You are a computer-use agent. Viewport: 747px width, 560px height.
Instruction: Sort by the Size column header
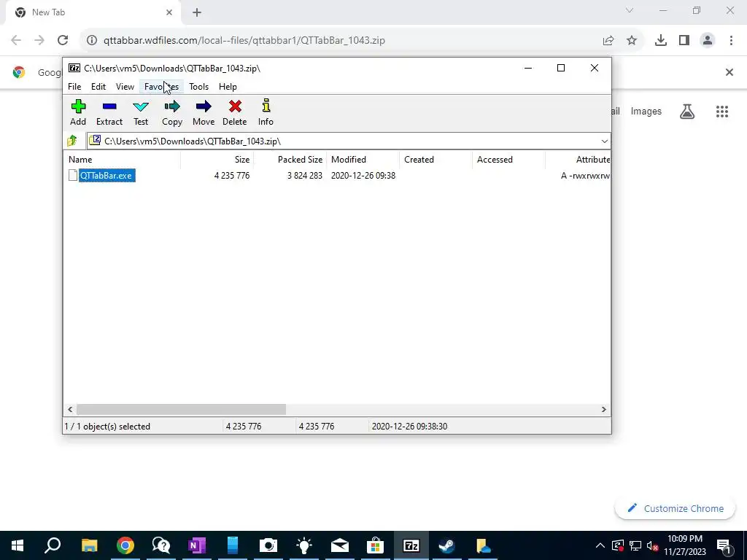[x=217, y=160]
